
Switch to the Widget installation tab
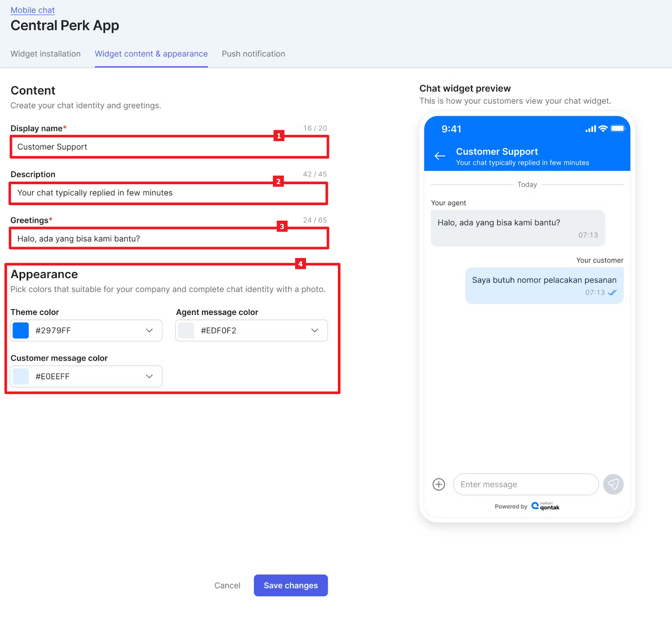coord(46,54)
